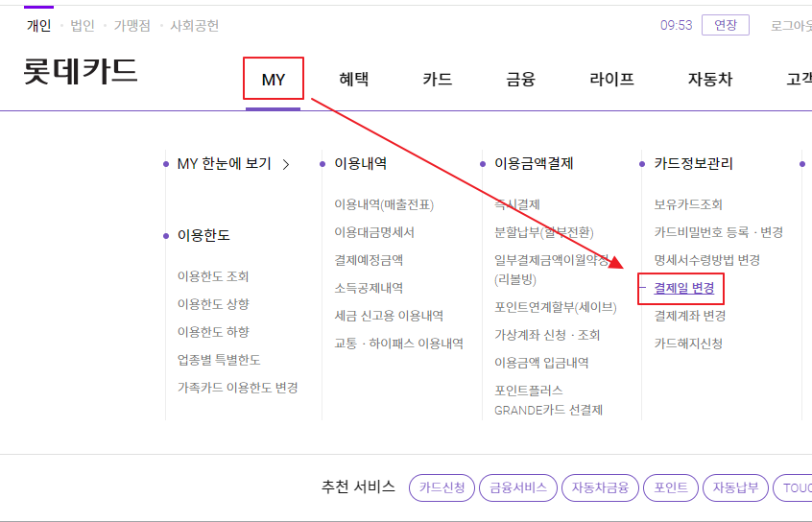Open 이용내역(매출전표)
Image resolution: width=812 pixels, height=522 pixels.
[384, 204]
